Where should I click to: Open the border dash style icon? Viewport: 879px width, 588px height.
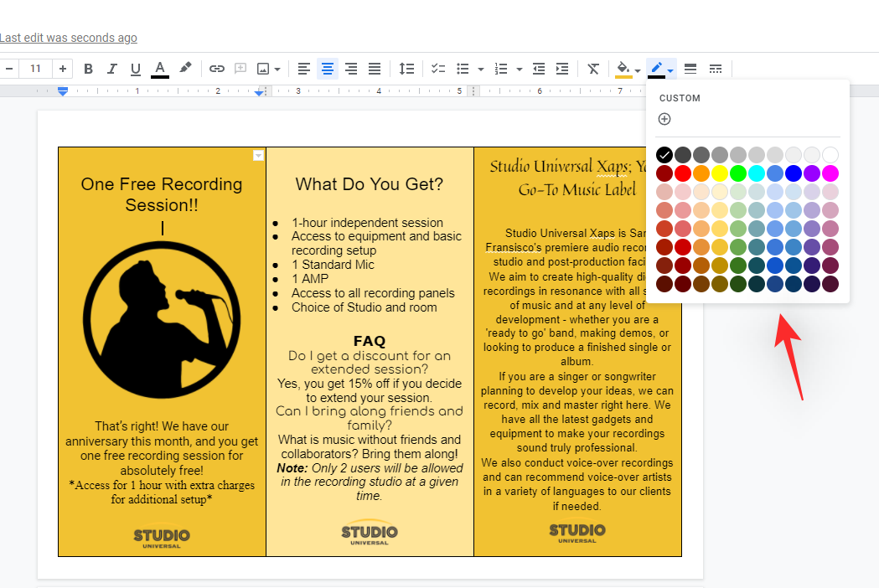(715, 69)
